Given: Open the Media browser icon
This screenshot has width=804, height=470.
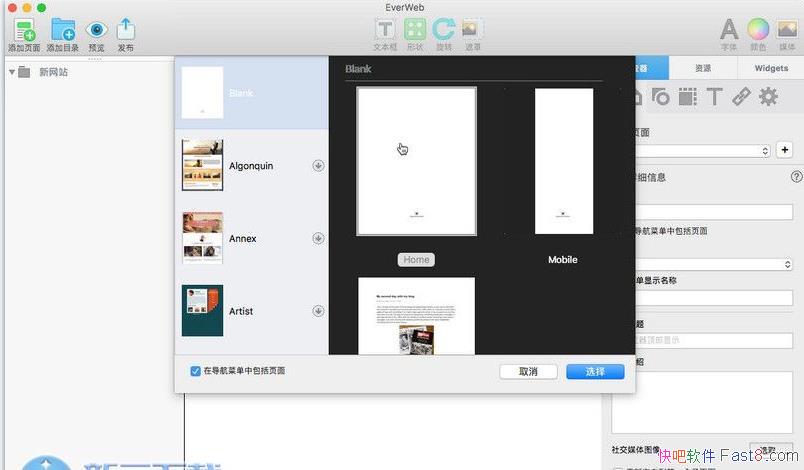Looking at the screenshot, I should [x=787, y=29].
